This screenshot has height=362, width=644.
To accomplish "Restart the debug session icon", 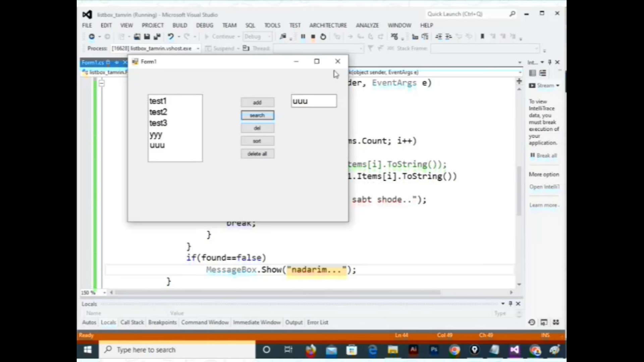I will point(323,37).
